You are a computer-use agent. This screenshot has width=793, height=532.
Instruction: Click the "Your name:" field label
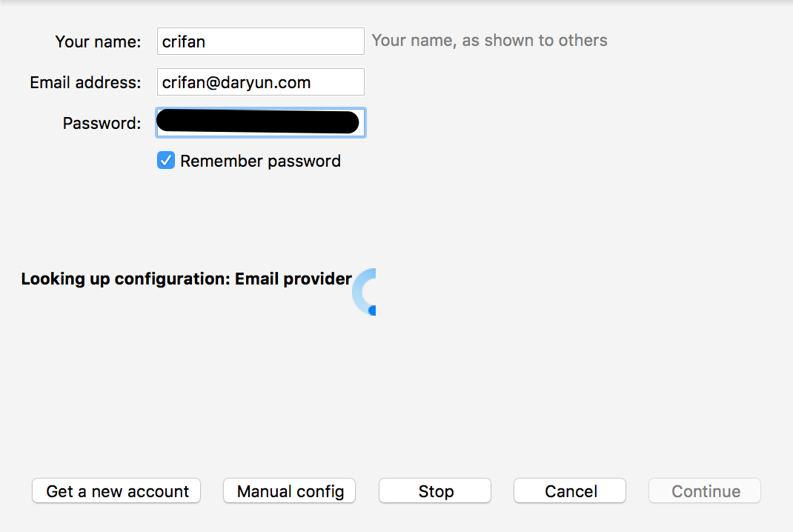(98, 42)
